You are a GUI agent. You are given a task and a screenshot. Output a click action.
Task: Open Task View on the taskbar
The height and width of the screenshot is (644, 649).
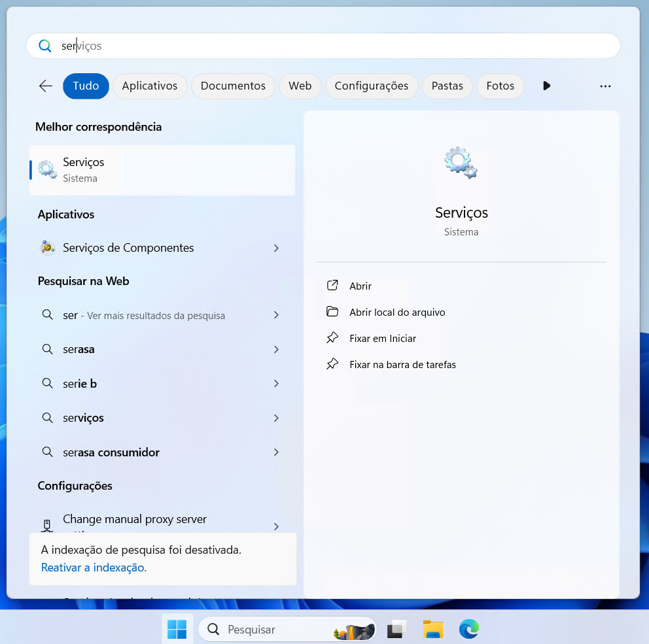[396, 629]
